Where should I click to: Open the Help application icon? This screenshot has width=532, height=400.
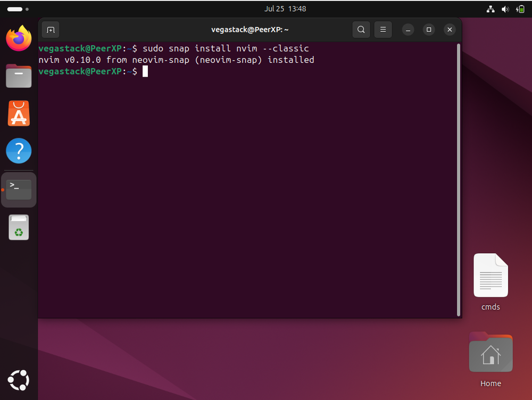coord(19,151)
